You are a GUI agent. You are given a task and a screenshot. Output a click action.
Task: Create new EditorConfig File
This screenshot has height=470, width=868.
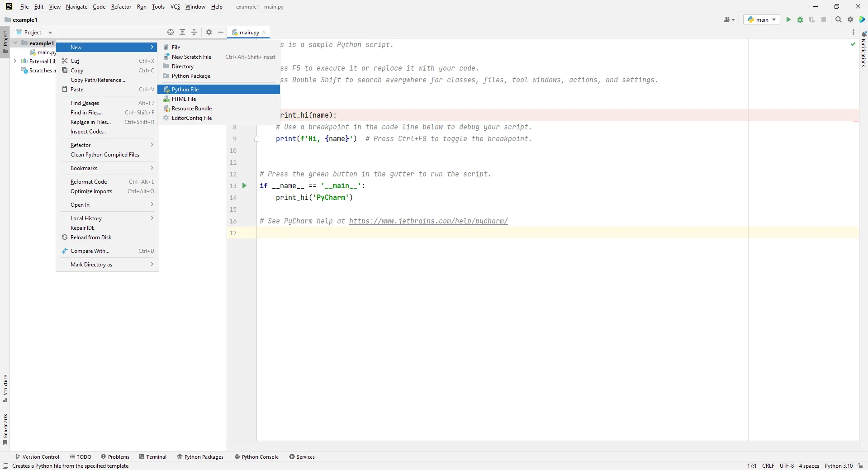coord(219,118)
